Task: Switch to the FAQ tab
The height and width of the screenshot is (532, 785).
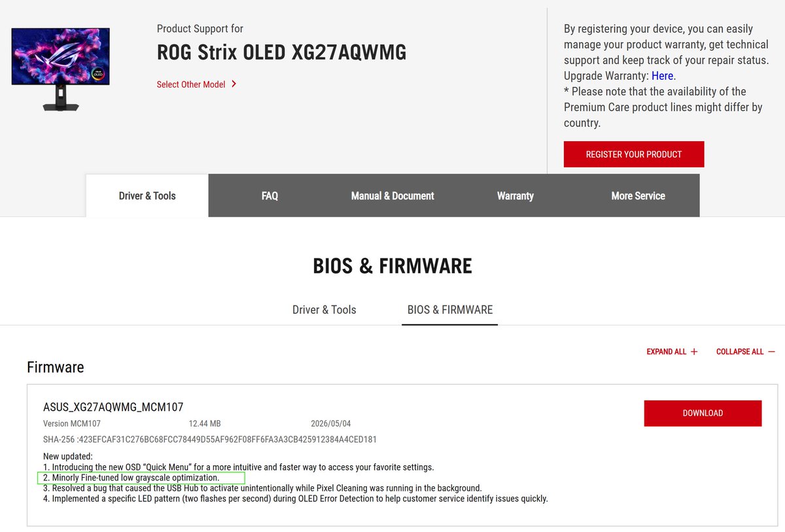Action: pos(270,196)
